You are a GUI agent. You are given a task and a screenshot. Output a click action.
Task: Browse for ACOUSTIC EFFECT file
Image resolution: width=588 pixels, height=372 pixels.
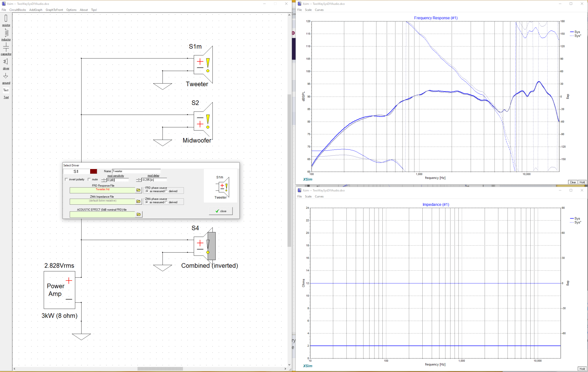pyautogui.click(x=139, y=214)
